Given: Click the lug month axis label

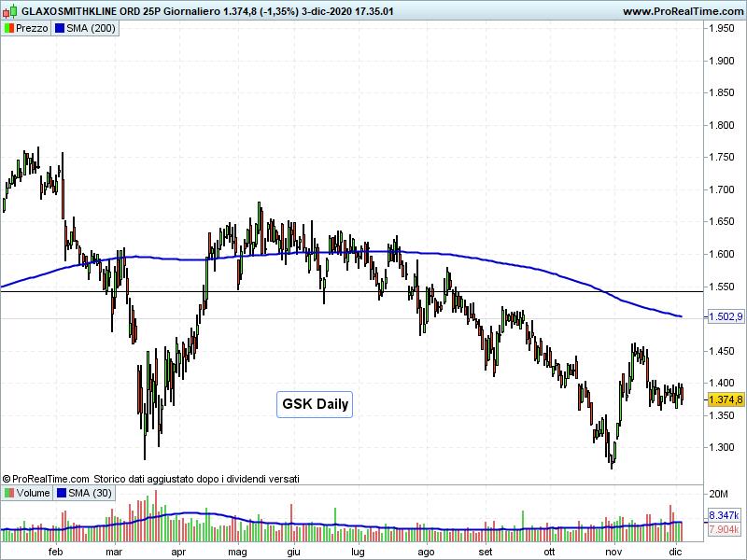Looking at the screenshot, I should [358, 552].
